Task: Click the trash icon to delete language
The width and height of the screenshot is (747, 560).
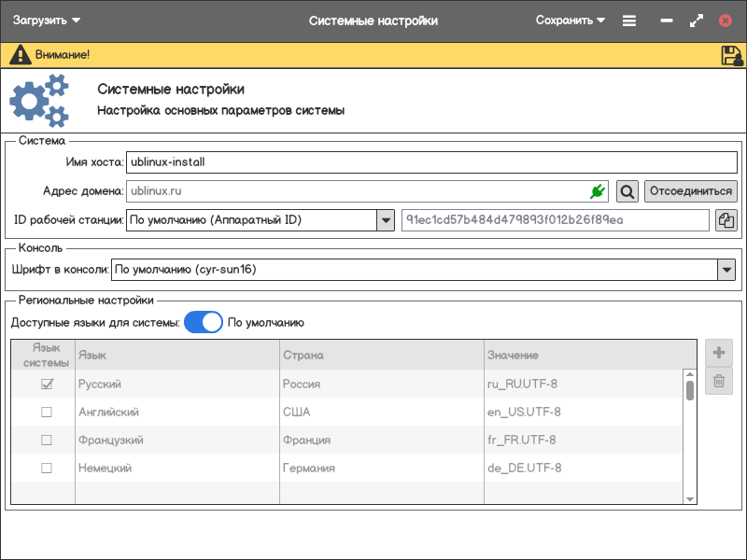Action: pos(719,381)
